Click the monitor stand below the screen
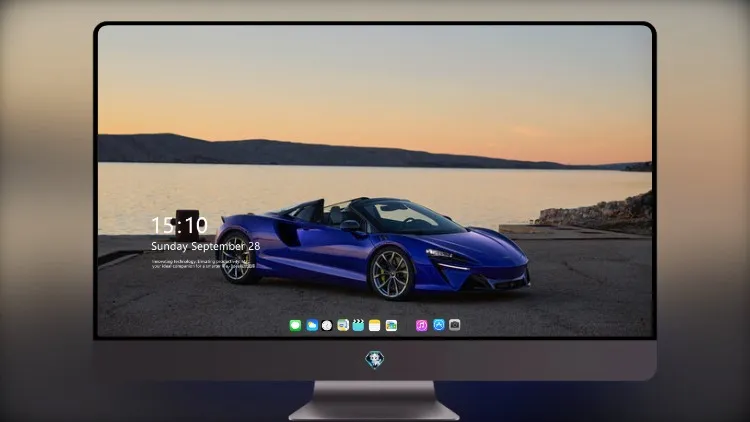Image resolution: width=750 pixels, height=422 pixels. tap(374, 400)
